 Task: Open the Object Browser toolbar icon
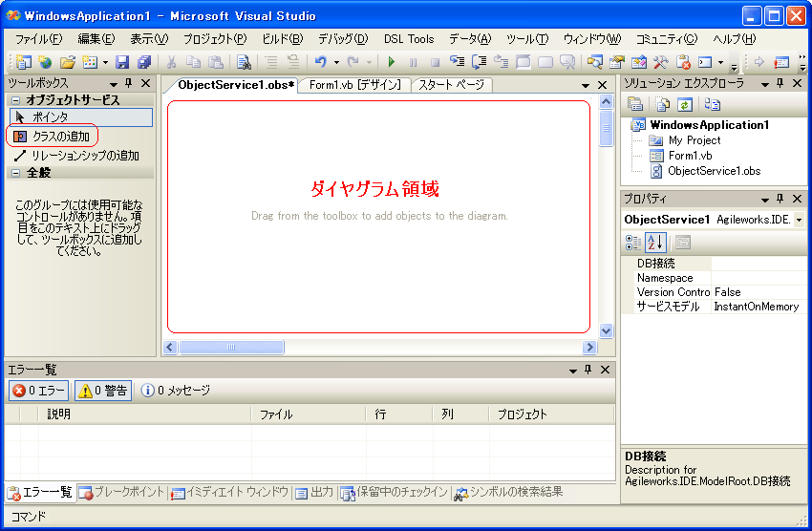594,62
